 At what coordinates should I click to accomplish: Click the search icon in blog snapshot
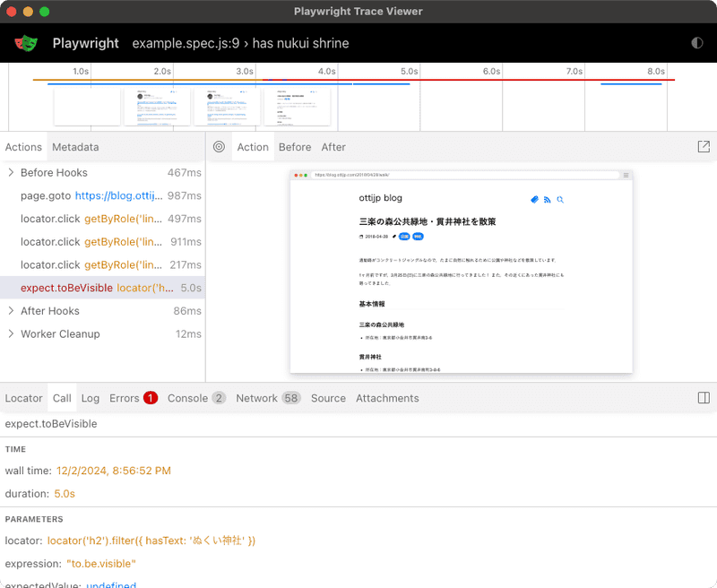(x=560, y=199)
